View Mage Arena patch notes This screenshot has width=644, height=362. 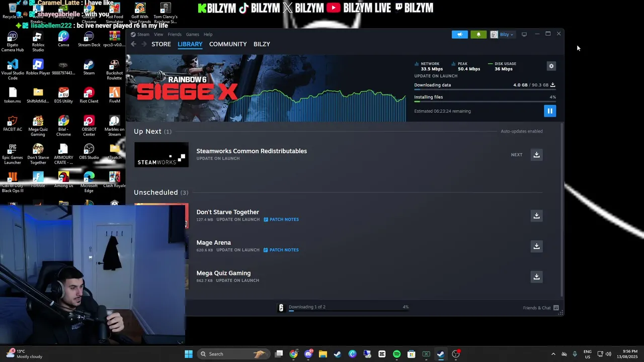(281, 250)
